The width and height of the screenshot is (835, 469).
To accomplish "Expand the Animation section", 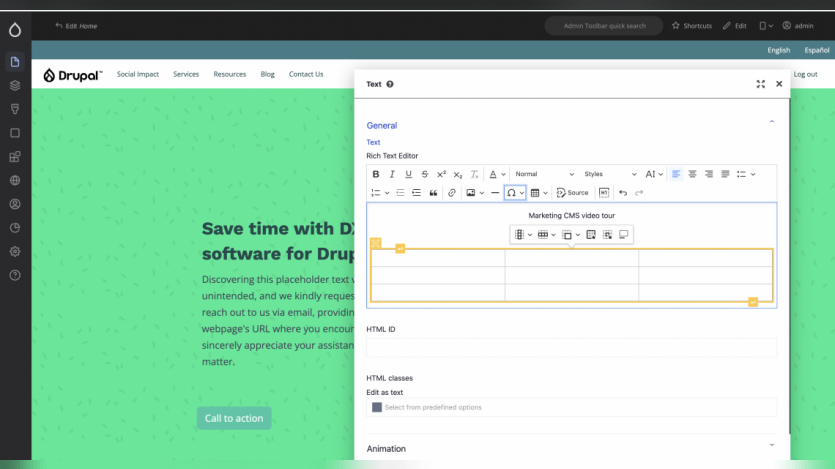I will coord(772,445).
